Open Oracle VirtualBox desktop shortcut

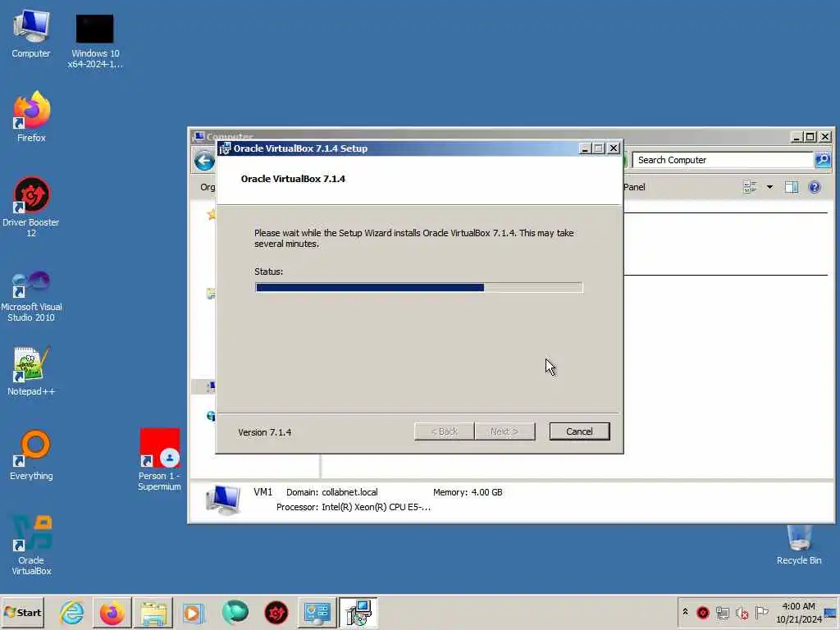tap(31, 546)
